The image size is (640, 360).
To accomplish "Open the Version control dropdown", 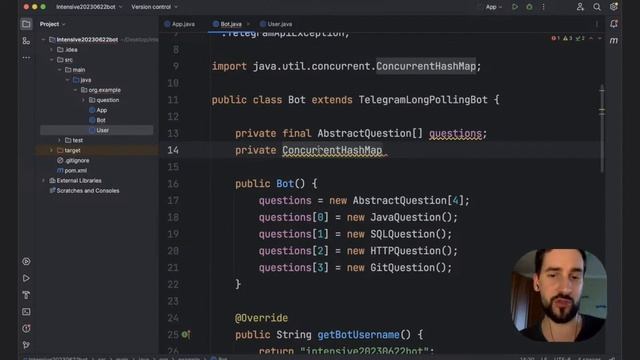I will point(154,7).
